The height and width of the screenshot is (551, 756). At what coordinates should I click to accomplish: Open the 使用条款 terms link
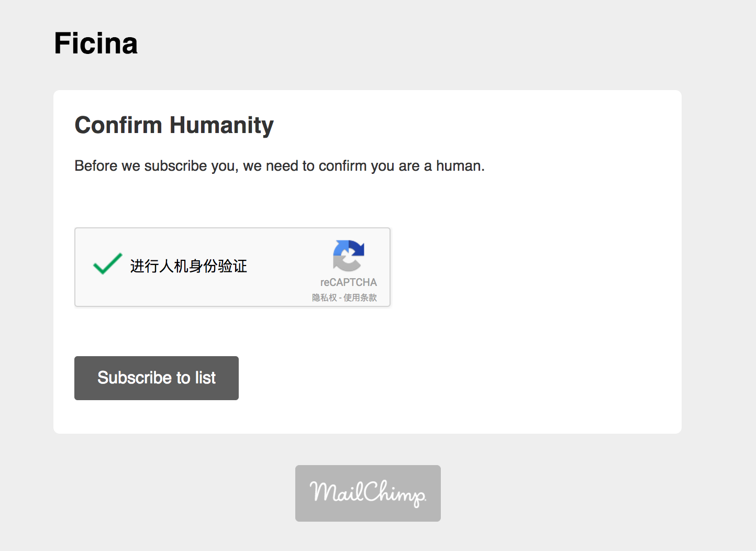coord(360,297)
